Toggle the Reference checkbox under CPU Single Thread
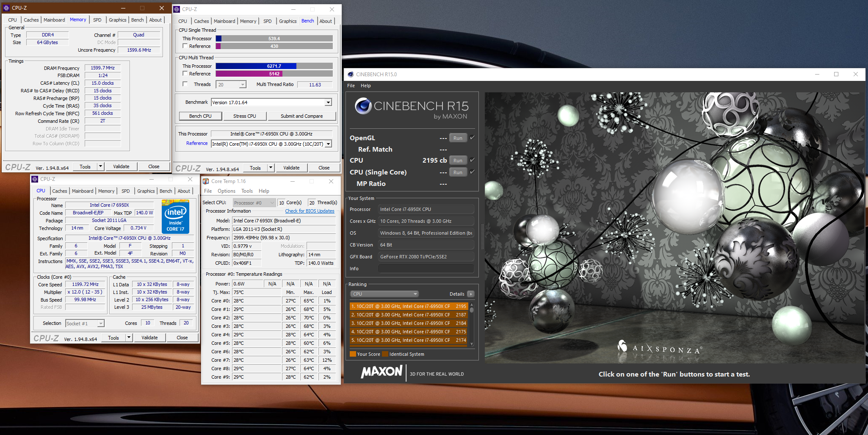Viewport: 868px width, 435px height. (185, 46)
